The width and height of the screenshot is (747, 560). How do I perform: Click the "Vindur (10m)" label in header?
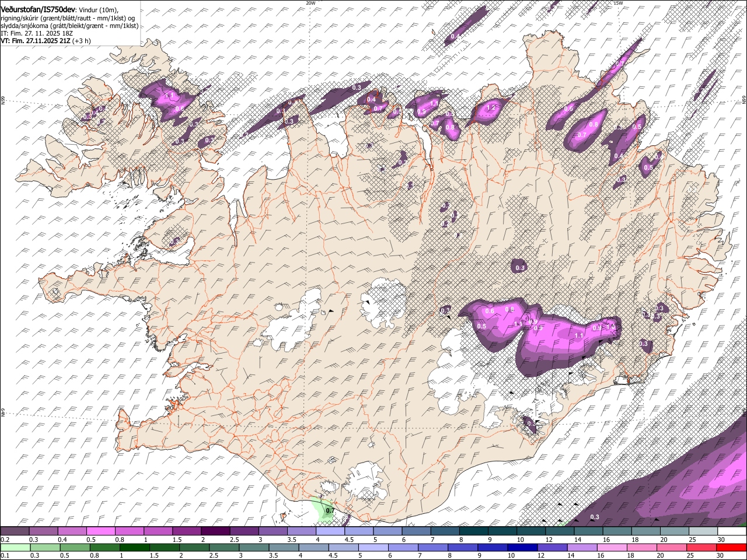pyautogui.click(x=97, y=10)
